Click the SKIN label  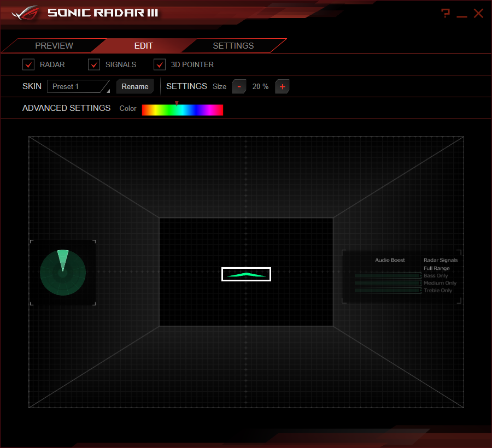pyautogui.click(x=32, y=86)
